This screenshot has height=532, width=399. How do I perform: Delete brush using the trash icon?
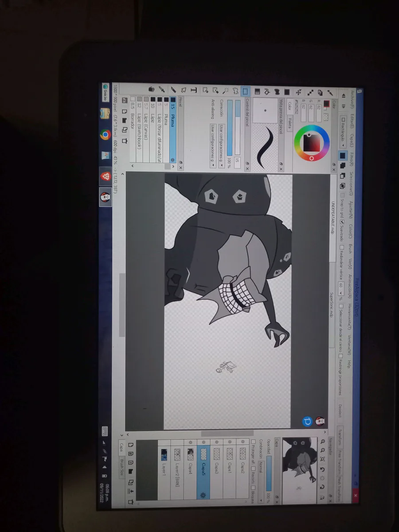pyautogui.click(x=125, y=141)
